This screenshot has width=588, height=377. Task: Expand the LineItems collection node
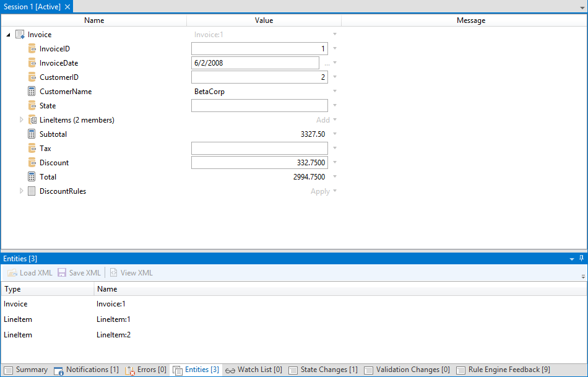pyautogui.click(x=22, y=120)
